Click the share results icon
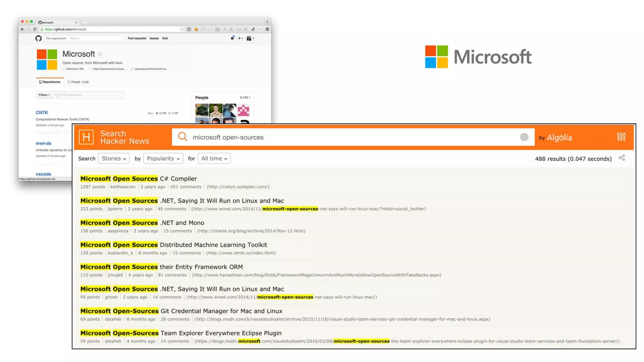The image size is (644, 362). (x=622, y=158)
